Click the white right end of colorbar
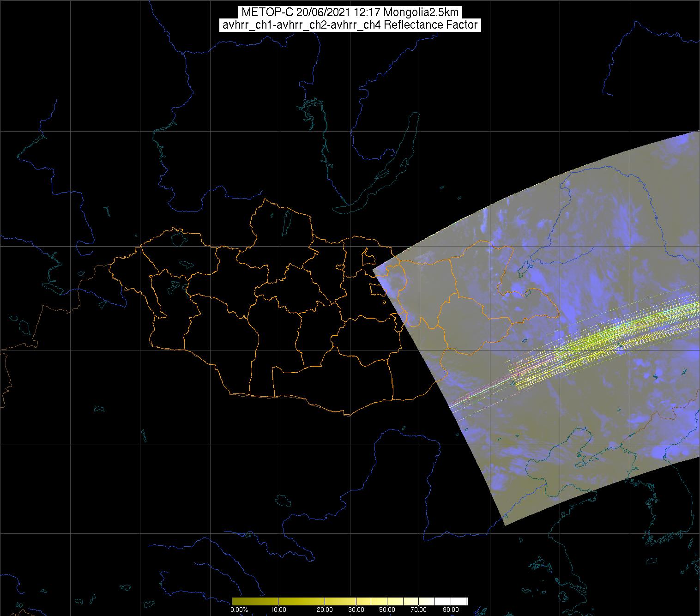The image size is (700, 616). click(x=464, y=601)
